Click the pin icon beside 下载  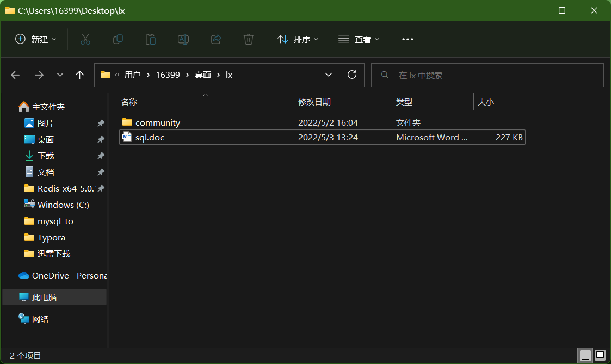point(101,156)
